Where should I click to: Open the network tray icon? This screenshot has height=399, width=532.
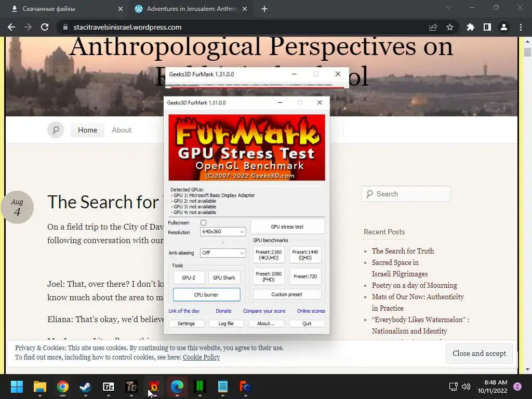point(453,387)
